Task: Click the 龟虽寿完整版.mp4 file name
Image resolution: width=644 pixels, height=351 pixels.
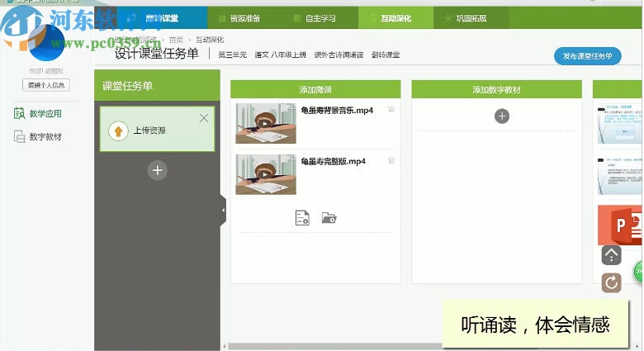Action: point(333,161)
